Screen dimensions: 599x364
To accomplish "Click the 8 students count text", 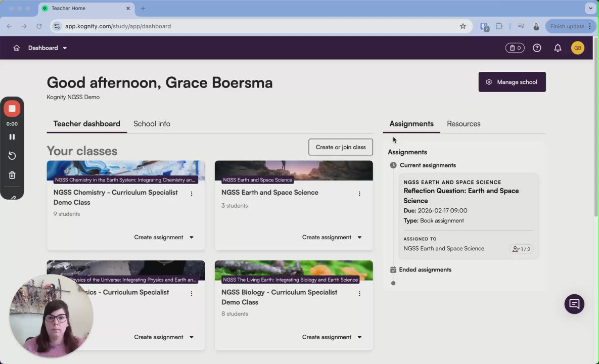I will [235, 313].
